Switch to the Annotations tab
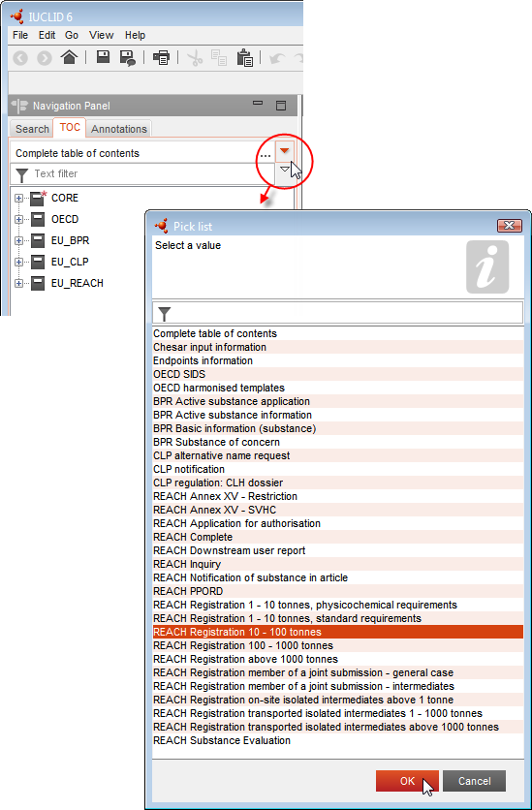The width and height of the screenshot is (532, 810). pyautogui.click(x=119, y=129)
